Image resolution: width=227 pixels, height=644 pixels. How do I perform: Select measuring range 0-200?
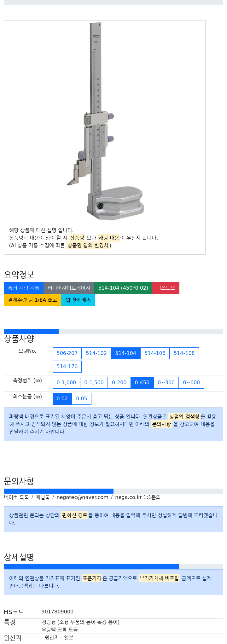(x=119, y=383)
